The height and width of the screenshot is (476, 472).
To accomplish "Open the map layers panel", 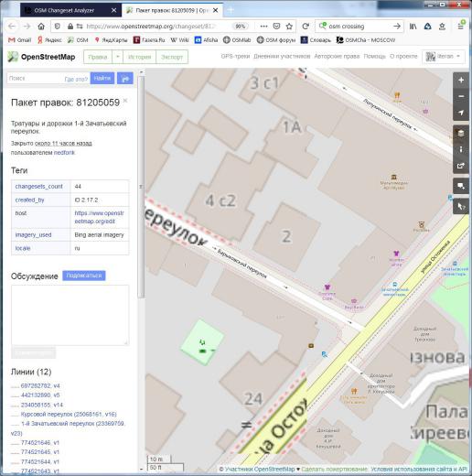I will 461,134.
